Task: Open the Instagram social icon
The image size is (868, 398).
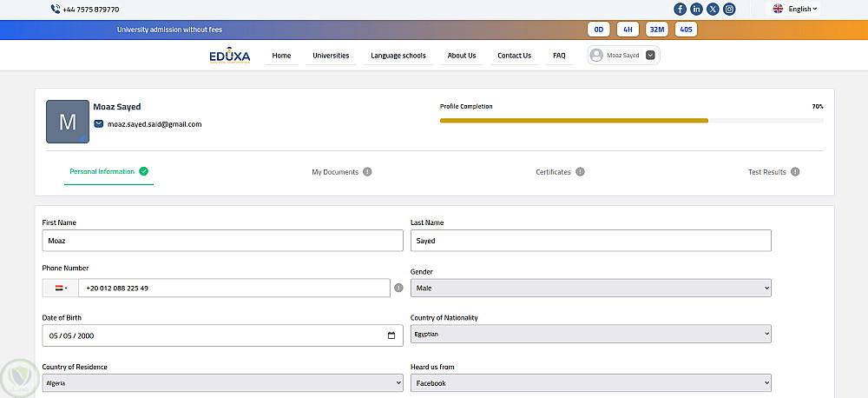Action: coord(729,9)
